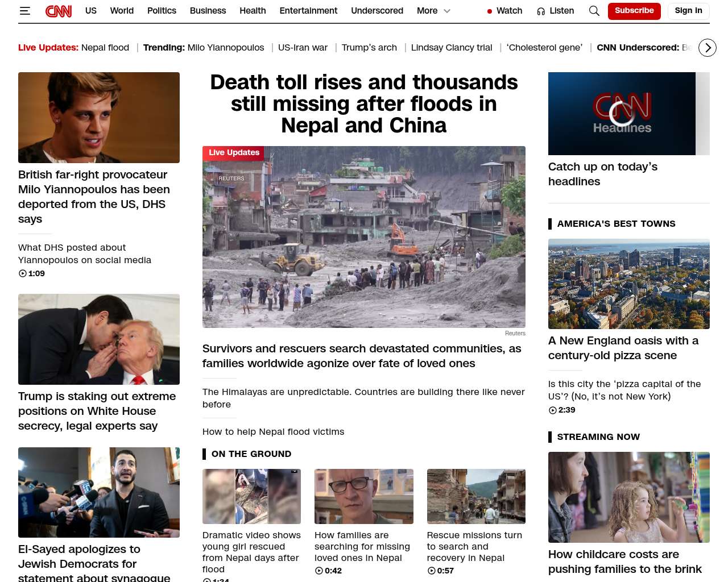Click the New England city aerial photo
The width and height of the screenshot is (728, 582).
coord(629,284)
